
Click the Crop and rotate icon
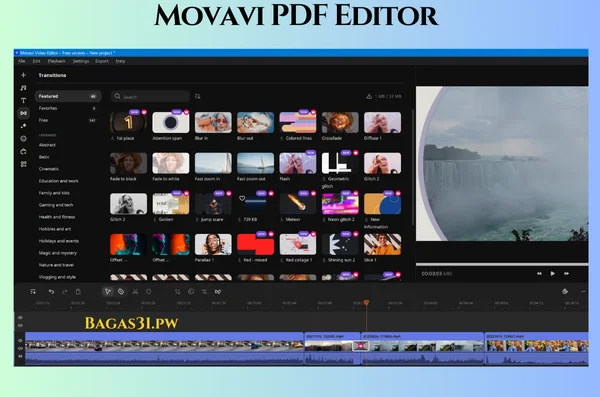(x=178, y=292)
